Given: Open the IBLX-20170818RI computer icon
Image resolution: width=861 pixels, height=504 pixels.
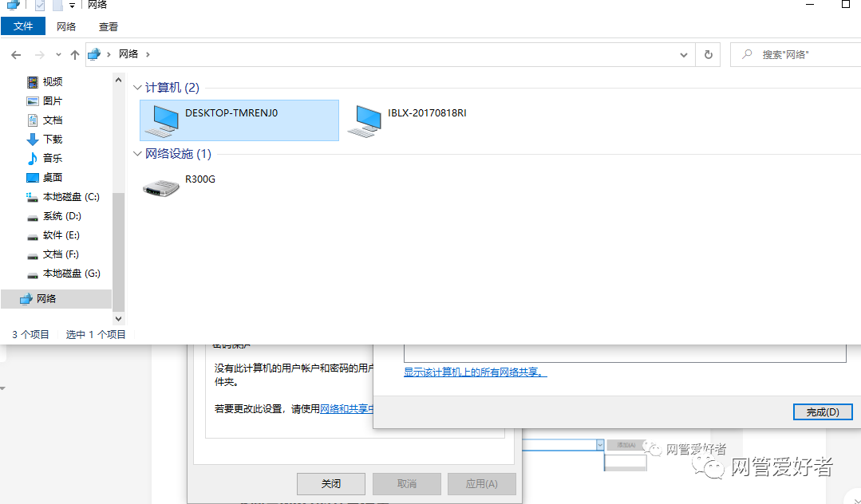Looking at the screenshot, I should 368,120.
